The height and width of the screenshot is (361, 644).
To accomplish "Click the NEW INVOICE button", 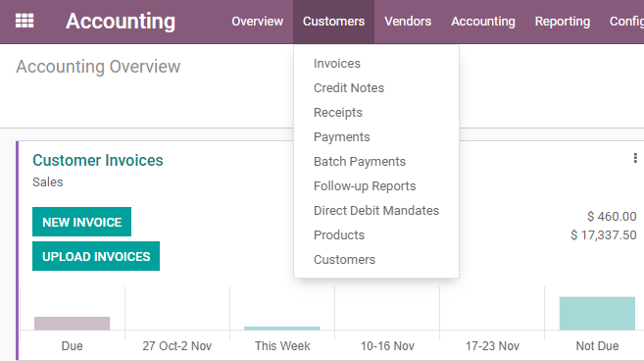I will tap(81, 222).
